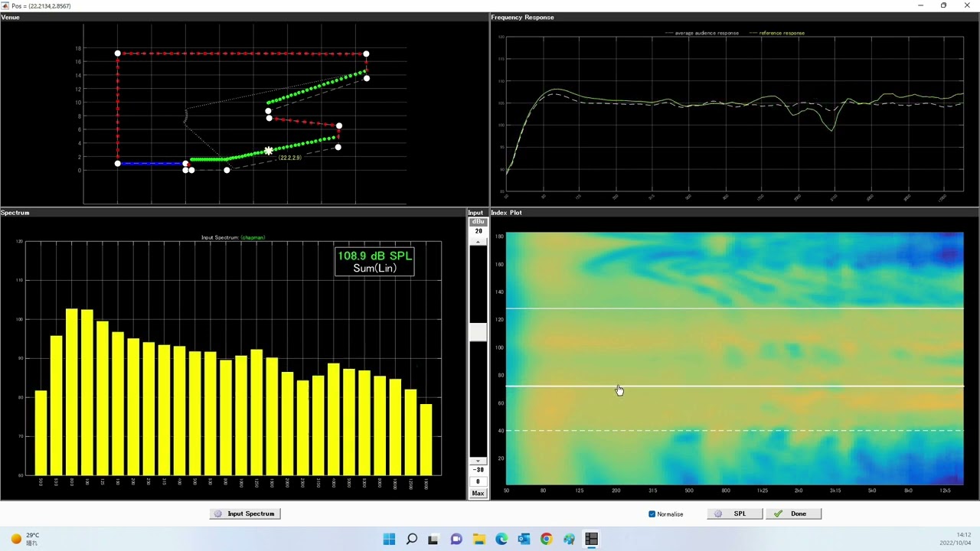
Task: Open Teams Chat from the taskbar
Action: 456,539
